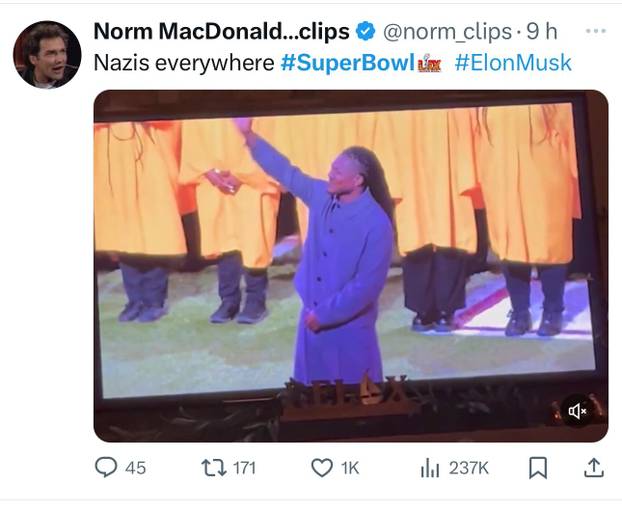This screenshot has height=510, width=622.
Task: Open view analytics bar chart icon
Action: 430,467
